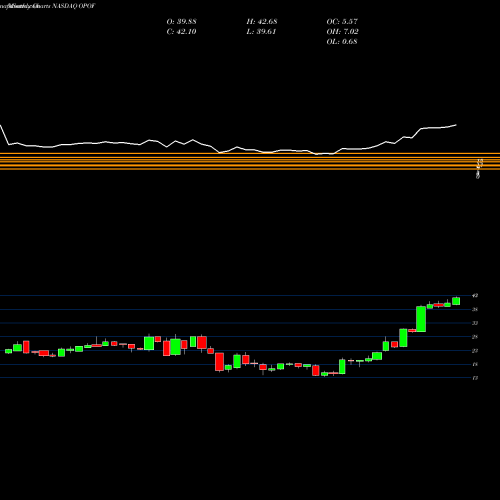Click the latest green candle near 42
Viewport: 500px width, 500px height.
[x=456, y=301]
